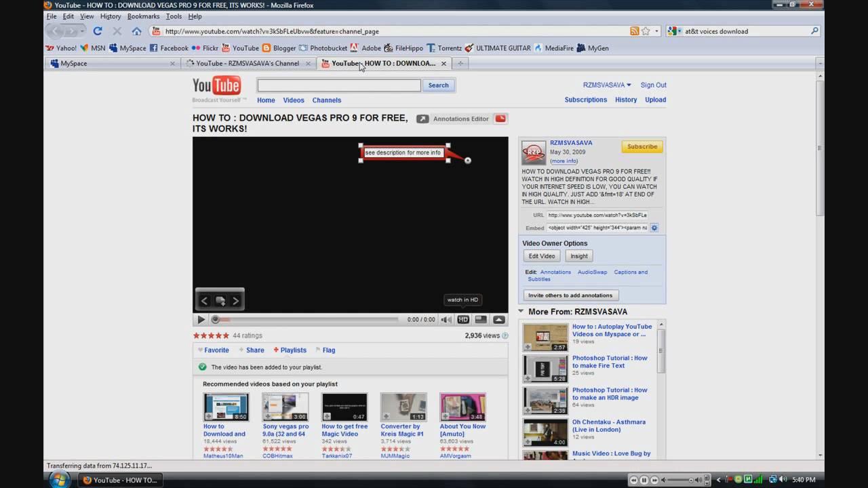The image size is (868, 488).
Task: Click the views statistics help icon
Action: [505, 335]
